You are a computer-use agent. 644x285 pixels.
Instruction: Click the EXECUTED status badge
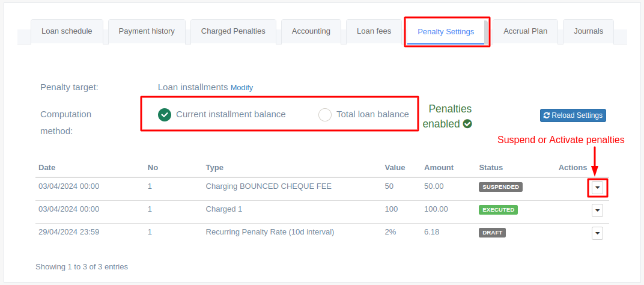coord(498,210)
